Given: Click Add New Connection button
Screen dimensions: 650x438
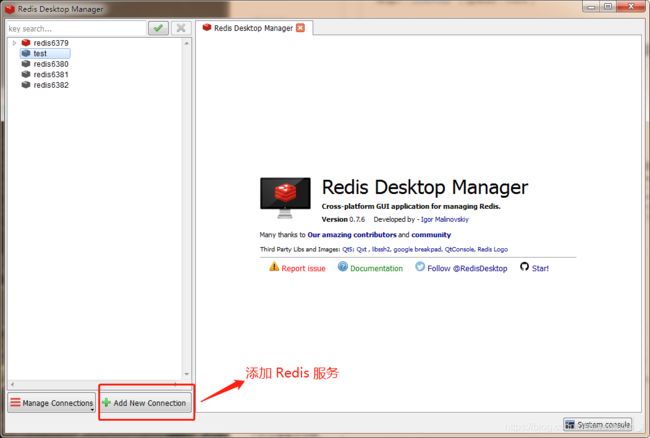Looking at the screenshot, I should point(146,403).
